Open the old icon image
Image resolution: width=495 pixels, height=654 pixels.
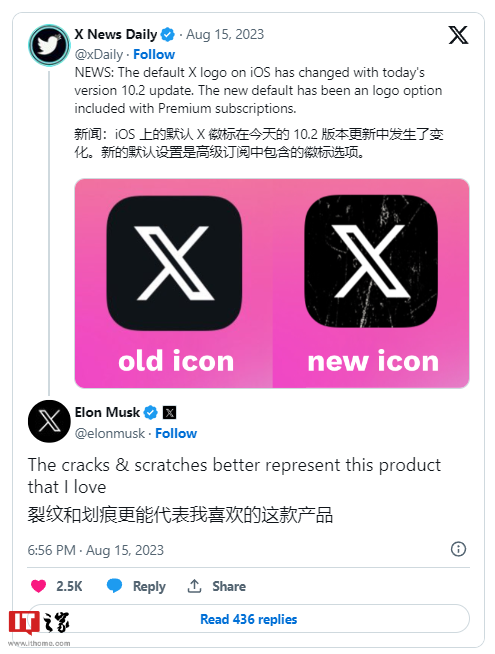pyautogui.click(x=174, y=283)
